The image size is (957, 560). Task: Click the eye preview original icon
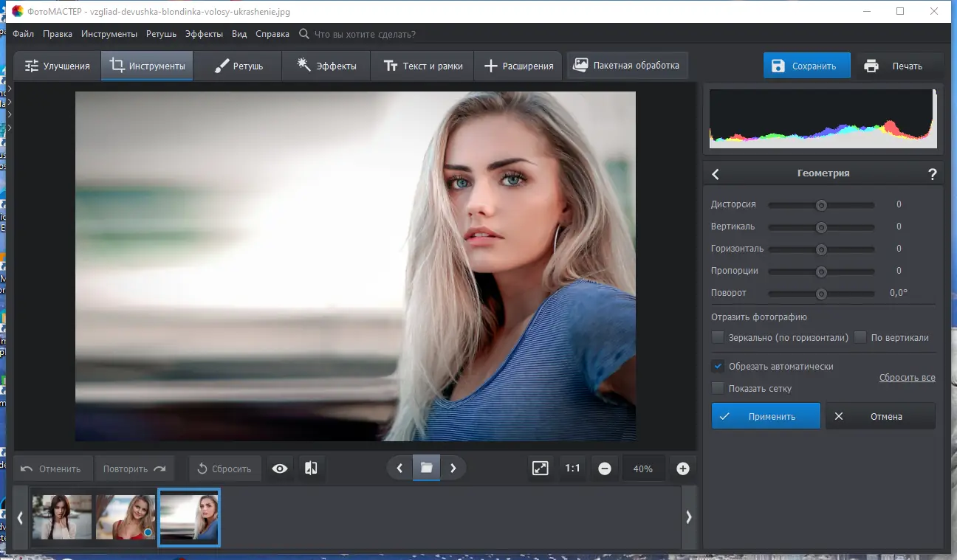tap(280, 469)
